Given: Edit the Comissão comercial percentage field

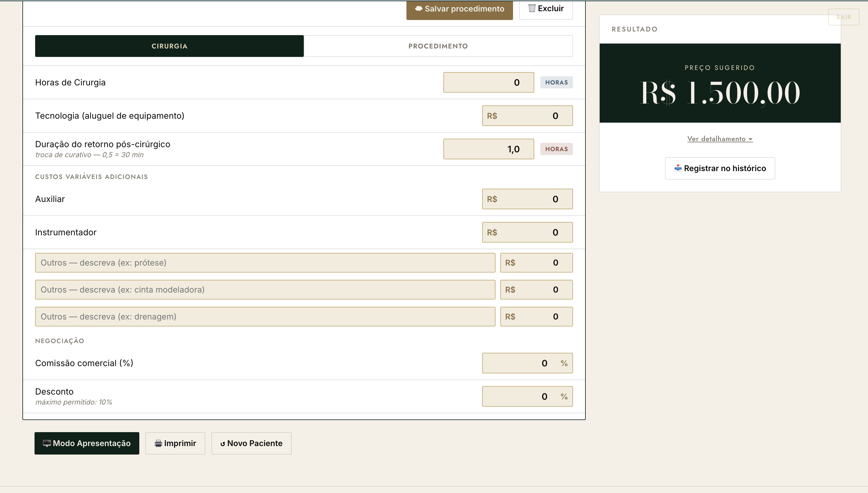Looking at the screenshot, I should [x=527, y=363].
